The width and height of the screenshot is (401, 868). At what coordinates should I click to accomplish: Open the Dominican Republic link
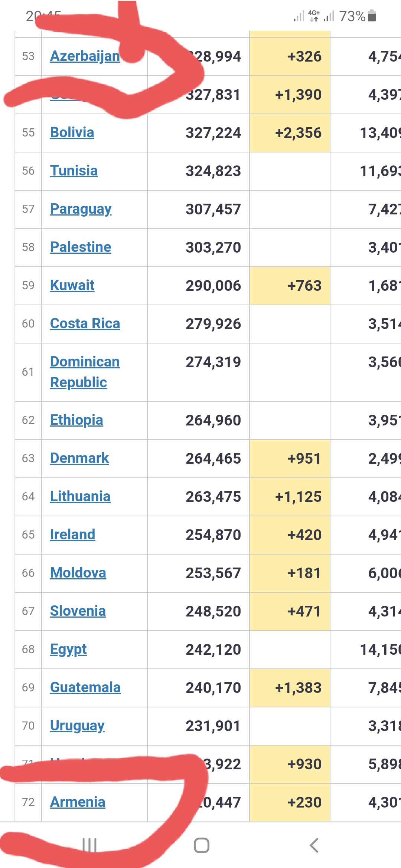click(85, 372)
